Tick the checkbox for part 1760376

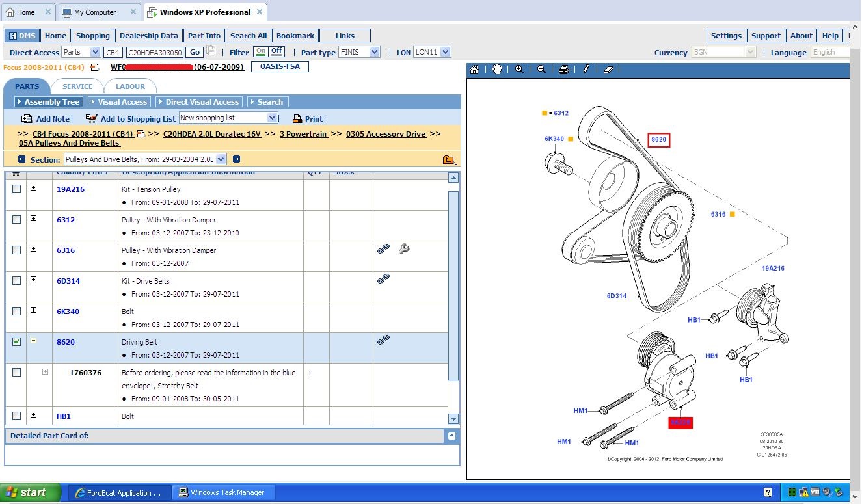pos(17,372)
